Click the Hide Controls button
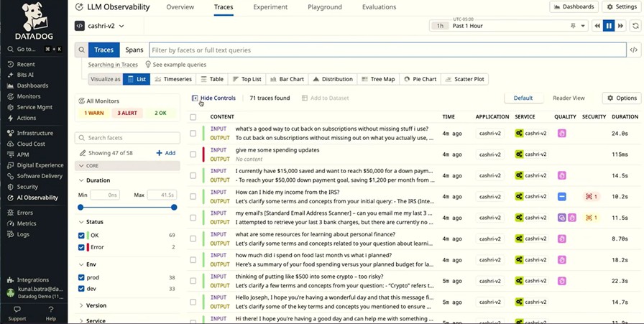The image size is (644, 324). (x=213, y=98)
